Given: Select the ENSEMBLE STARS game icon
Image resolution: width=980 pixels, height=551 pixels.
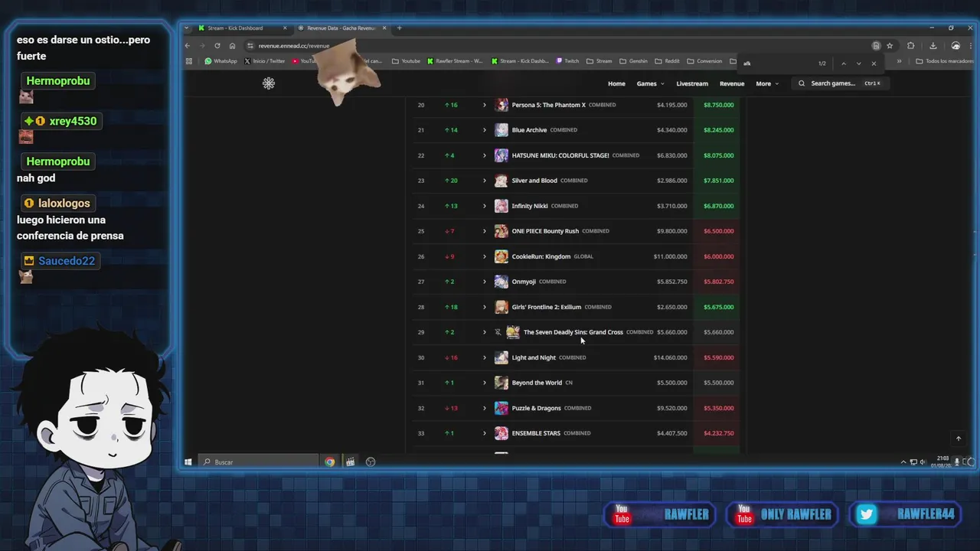Looking at the screenshot, I should point(501,433).
